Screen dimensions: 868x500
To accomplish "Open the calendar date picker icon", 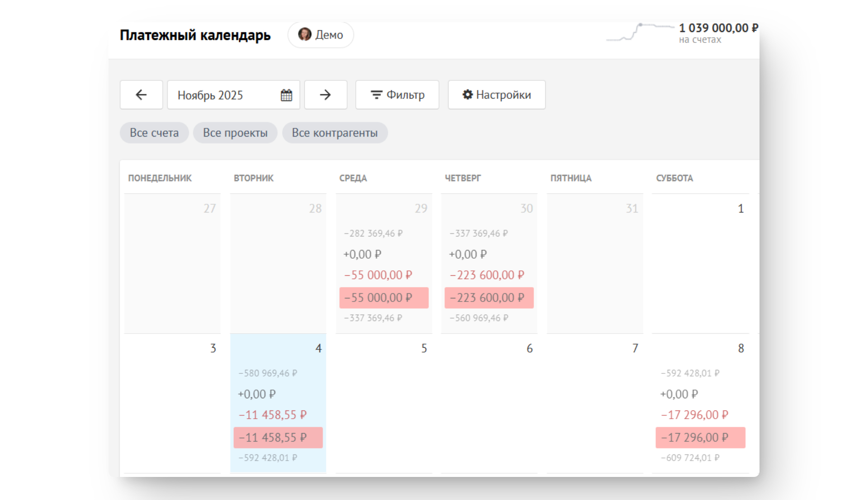I will 286,95.
